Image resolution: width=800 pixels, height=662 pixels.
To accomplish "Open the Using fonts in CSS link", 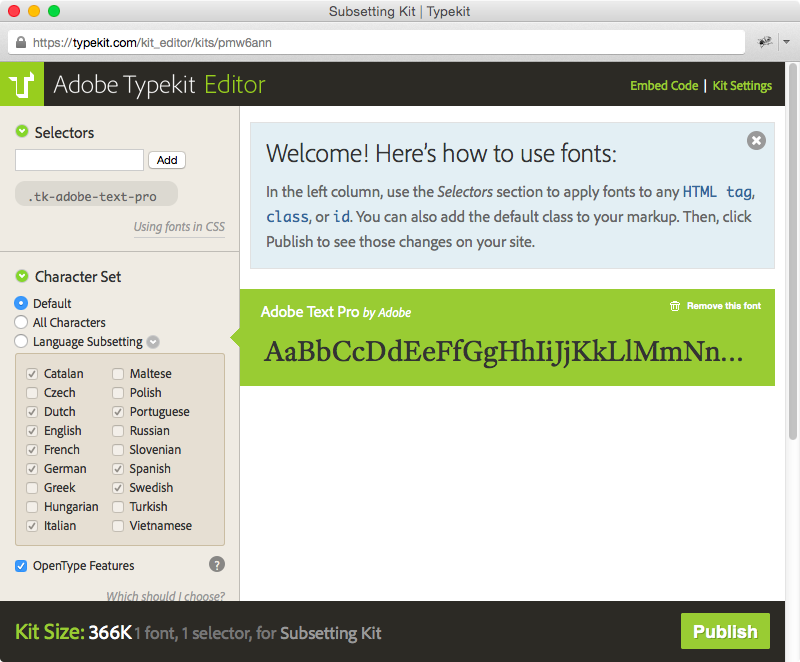I will pos(179,227).
